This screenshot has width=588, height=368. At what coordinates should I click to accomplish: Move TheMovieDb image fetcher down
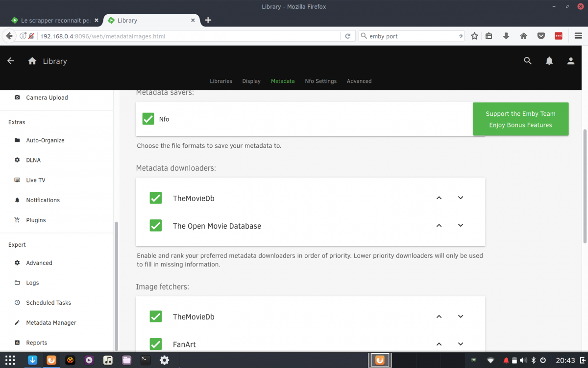461,316
